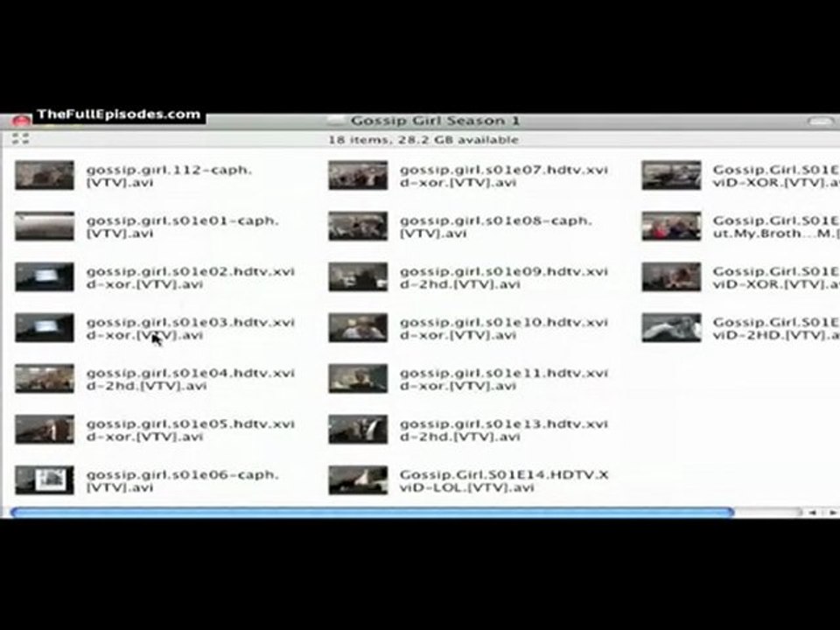Image resolution: width=840 pixels, height=630 pixels.
Task: Select file name gossip.girl.112-caph.[VTV].avi
Action: pos(169,176)
